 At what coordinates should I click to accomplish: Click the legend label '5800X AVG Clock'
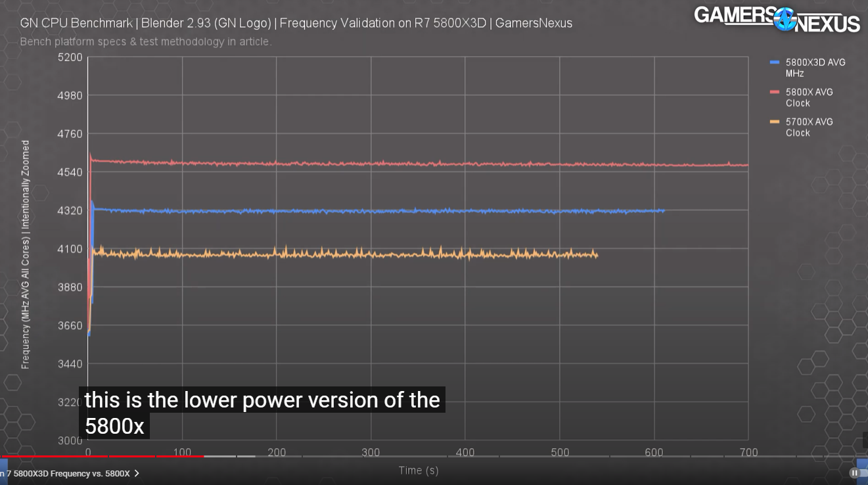810,97
